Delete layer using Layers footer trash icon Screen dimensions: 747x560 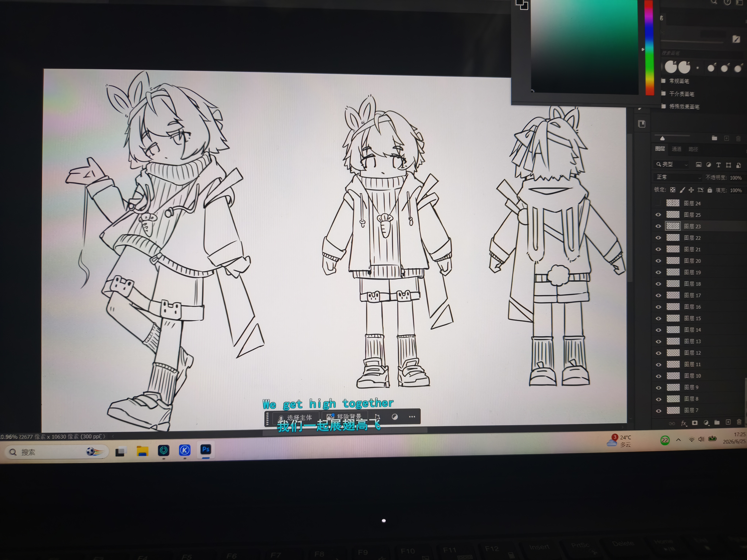pyautogui.click(x=739, y=422)
